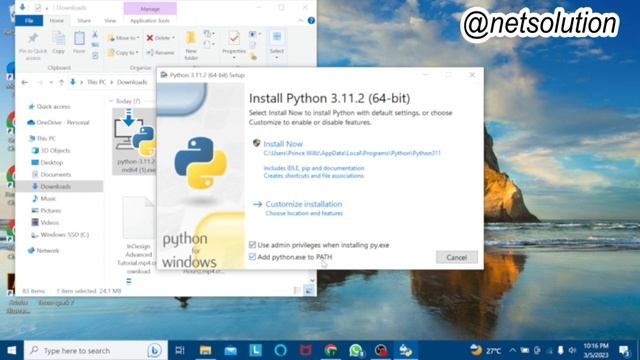Switch to the View ribbon tab
Viewport: 640px width, 360px height.
110,20
